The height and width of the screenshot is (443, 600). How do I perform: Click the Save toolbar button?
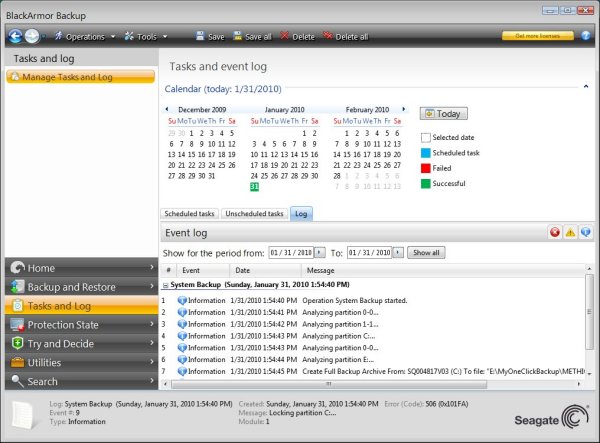[x=210, y=37]
